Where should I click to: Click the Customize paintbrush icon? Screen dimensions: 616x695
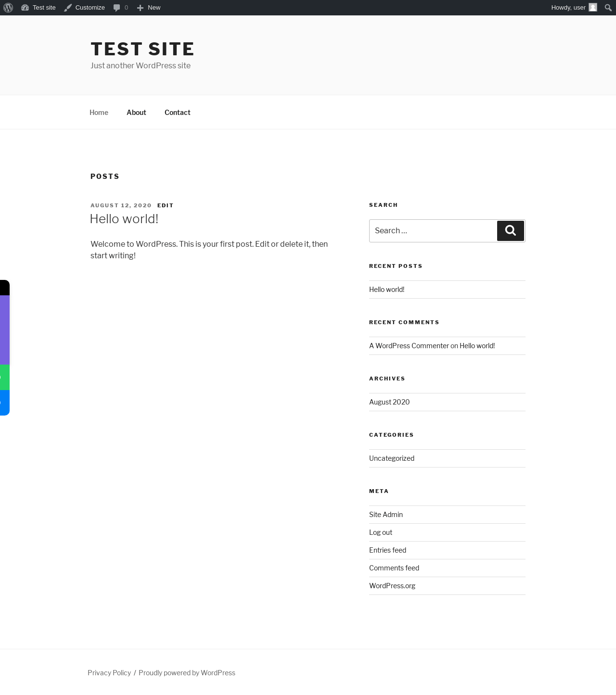68,8
